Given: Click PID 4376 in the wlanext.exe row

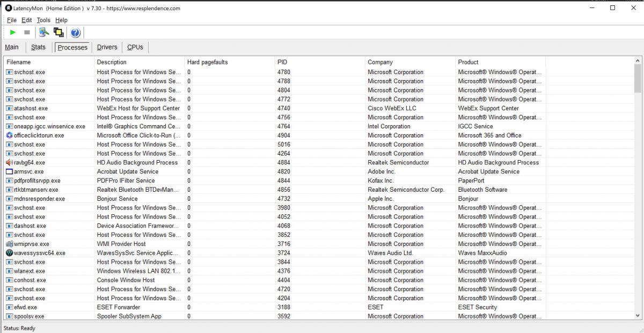Looking at the screenshot, I should (x=284, y=271).
